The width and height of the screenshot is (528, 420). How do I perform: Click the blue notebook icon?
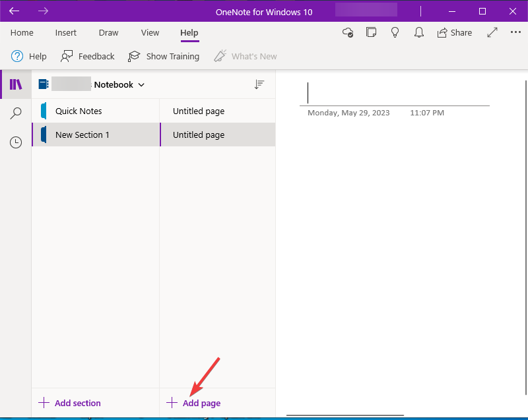(44, 84)
